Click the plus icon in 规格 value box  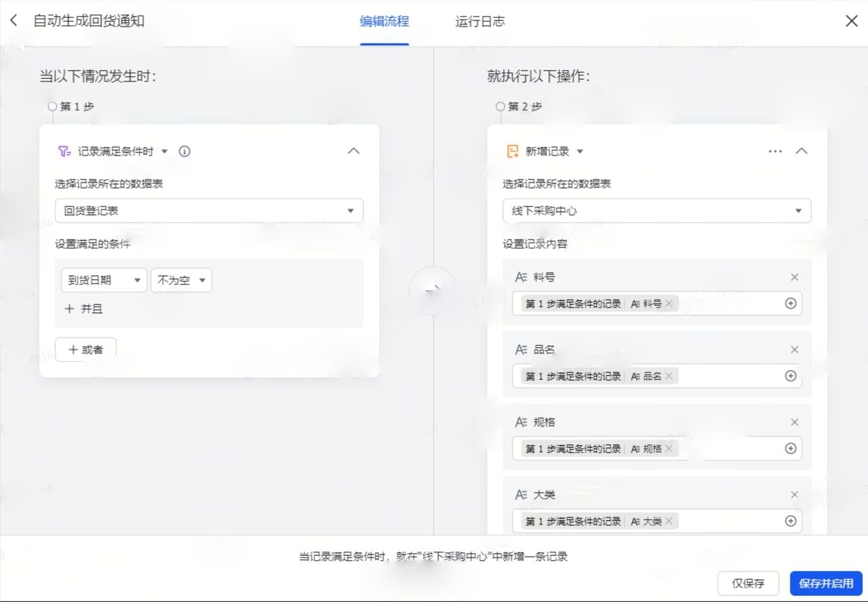[x=790, y=448]
